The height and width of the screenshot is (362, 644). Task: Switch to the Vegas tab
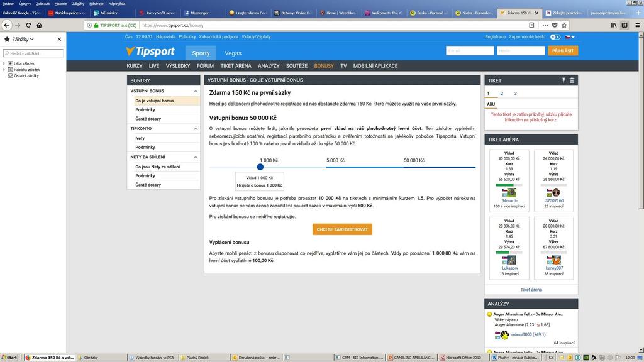point(233,53)
